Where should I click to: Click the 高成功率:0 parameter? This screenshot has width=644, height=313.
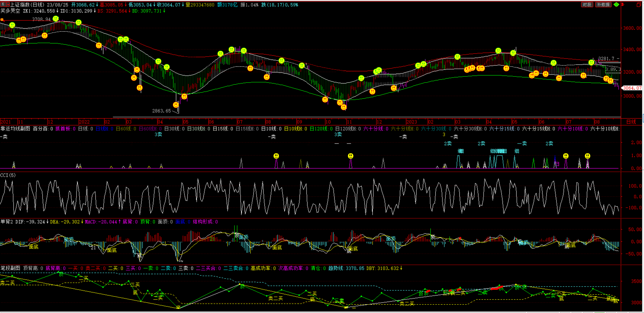pos(263,268)
